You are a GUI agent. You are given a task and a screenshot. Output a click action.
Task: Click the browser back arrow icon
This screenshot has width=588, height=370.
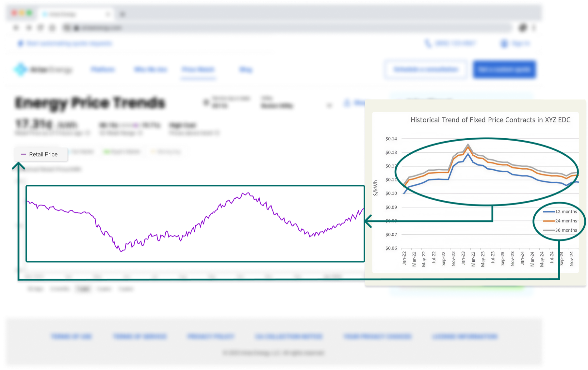click(x=16, y=28)
